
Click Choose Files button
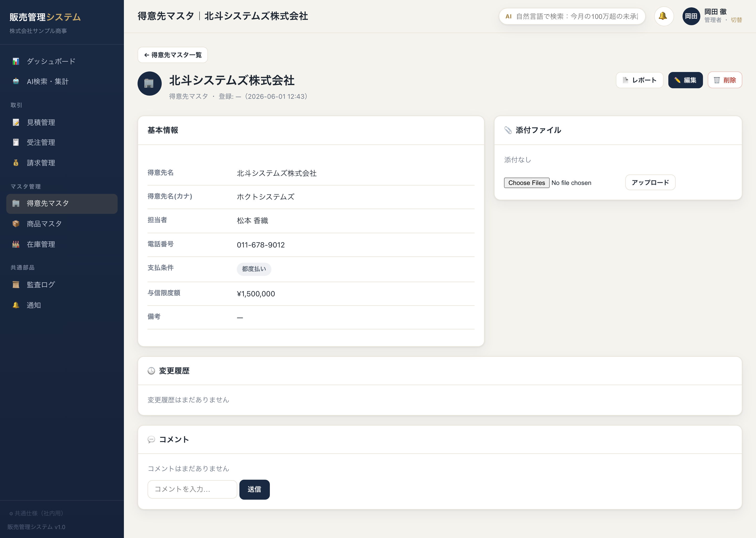click(526, 183)
